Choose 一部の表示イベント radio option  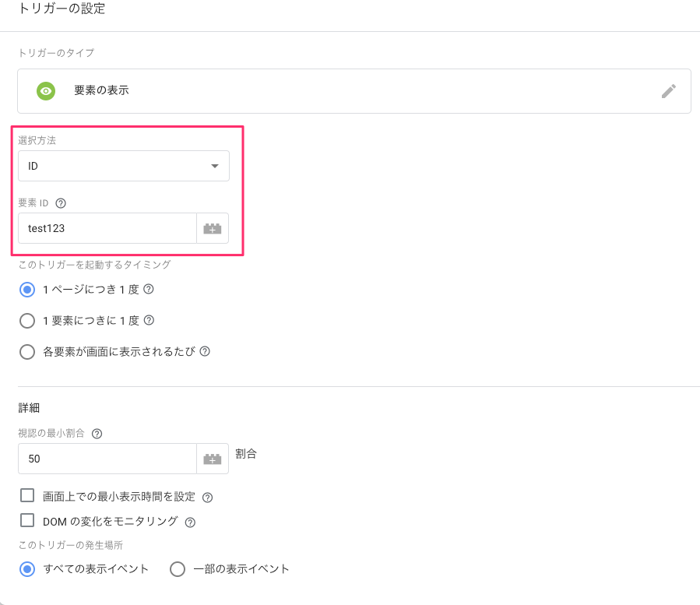tap(178, 569)
